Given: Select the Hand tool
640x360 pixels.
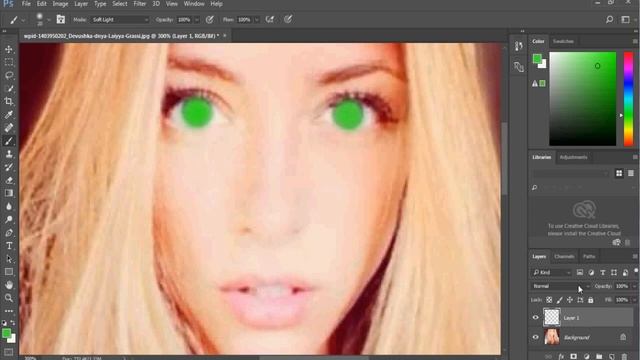Looking at the screenshot, I should pyautogui.click(x=9, y=285).
